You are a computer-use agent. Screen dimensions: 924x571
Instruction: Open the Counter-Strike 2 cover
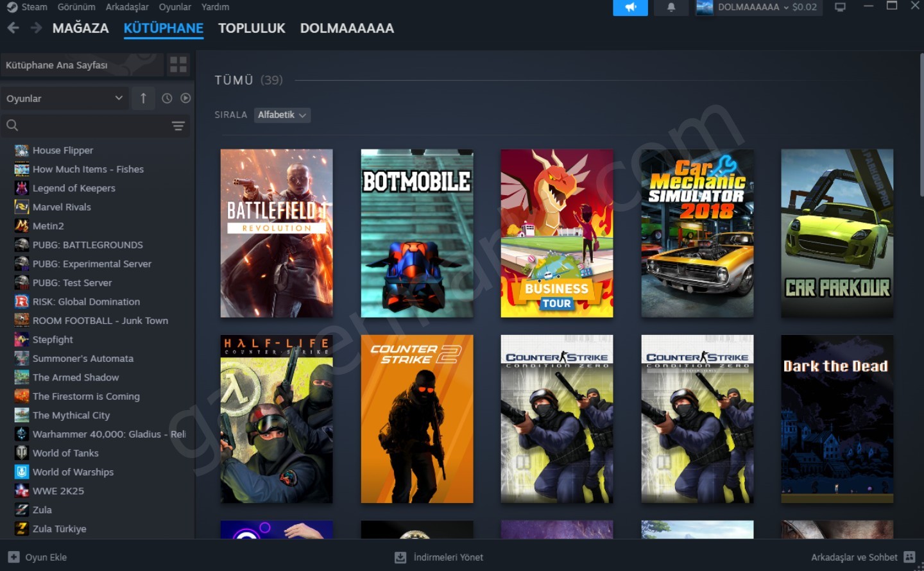[417, 419]
